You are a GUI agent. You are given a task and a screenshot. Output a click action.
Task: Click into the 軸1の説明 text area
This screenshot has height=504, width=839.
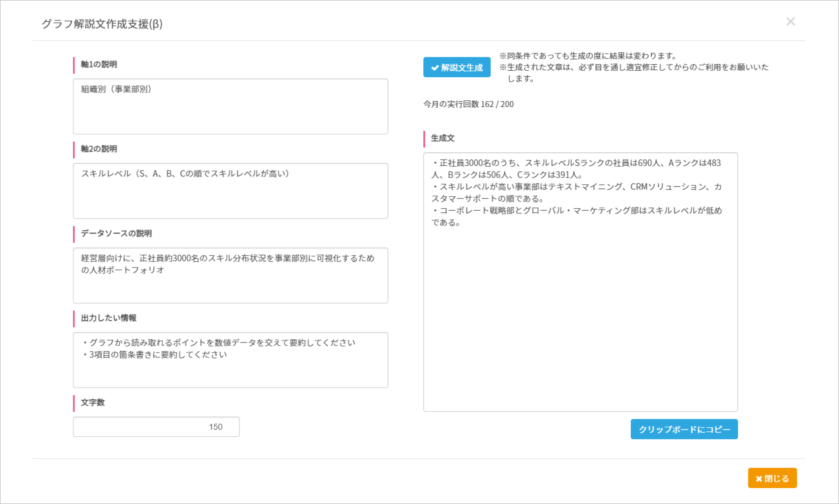(230, 106)
